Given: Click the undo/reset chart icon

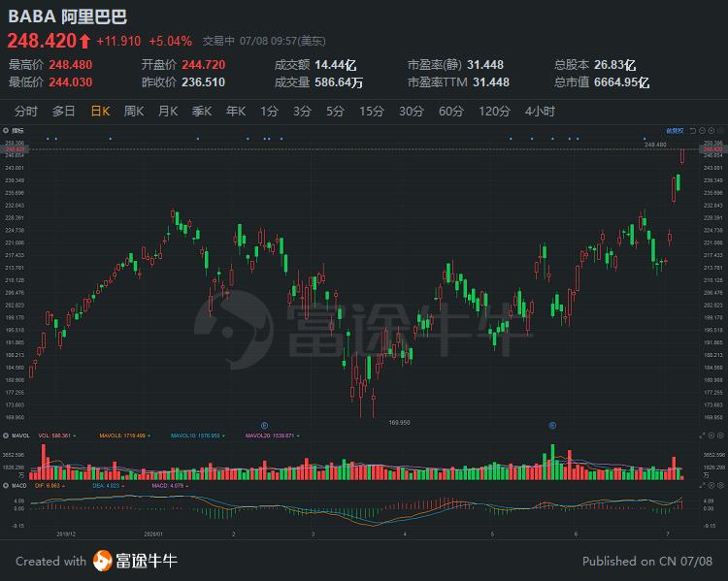Looking at the screenshot, I should pos(693,131).
